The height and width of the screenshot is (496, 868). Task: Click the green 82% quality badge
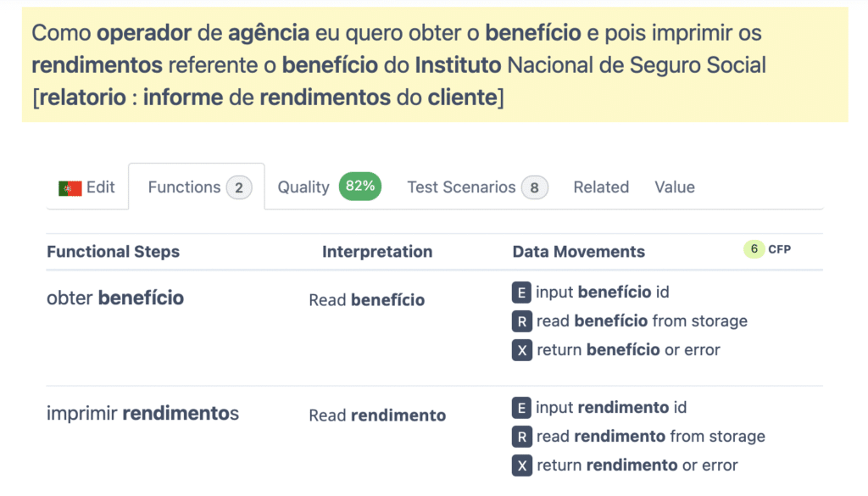pyautogui.click(x=360, y=187)
